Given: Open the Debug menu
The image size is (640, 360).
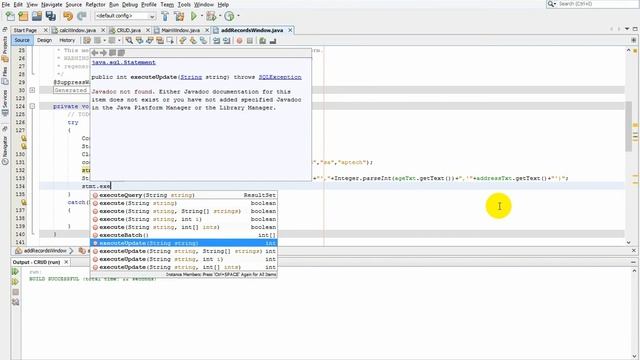Looking at the screenshot, I should (x=130, y=4).
